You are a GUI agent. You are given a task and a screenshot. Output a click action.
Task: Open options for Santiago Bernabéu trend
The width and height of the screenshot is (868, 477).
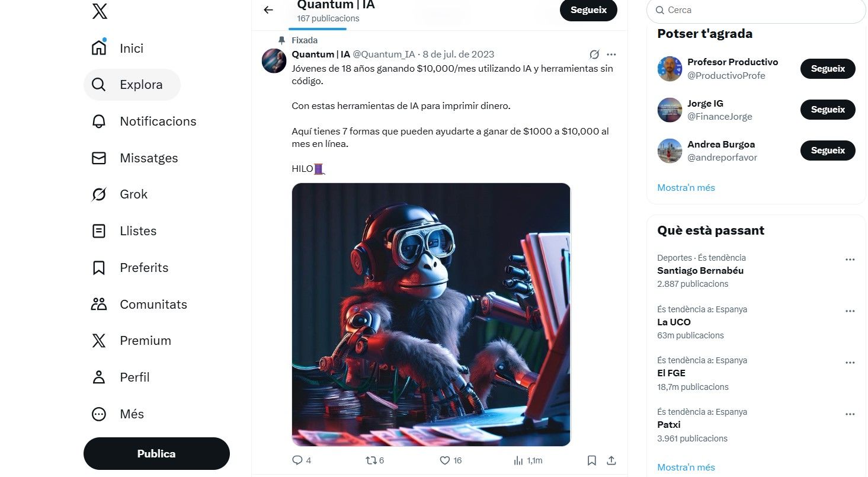click(x=850, y=260)
